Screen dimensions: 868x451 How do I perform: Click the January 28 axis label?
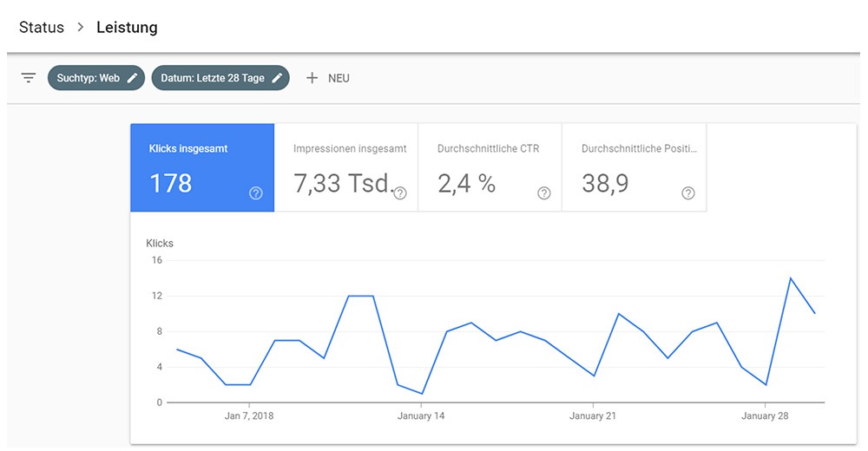(x=765, y=415)
